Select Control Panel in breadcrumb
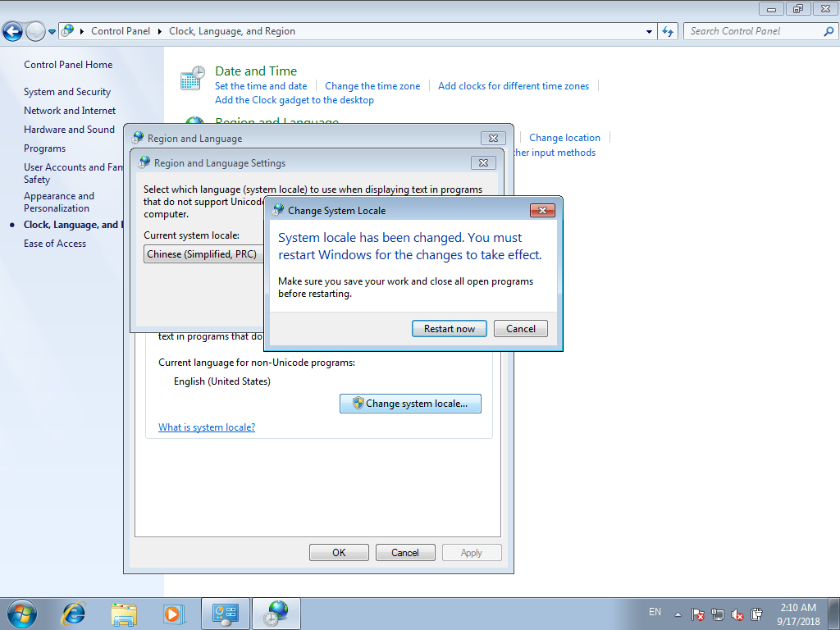 point(121,31)
